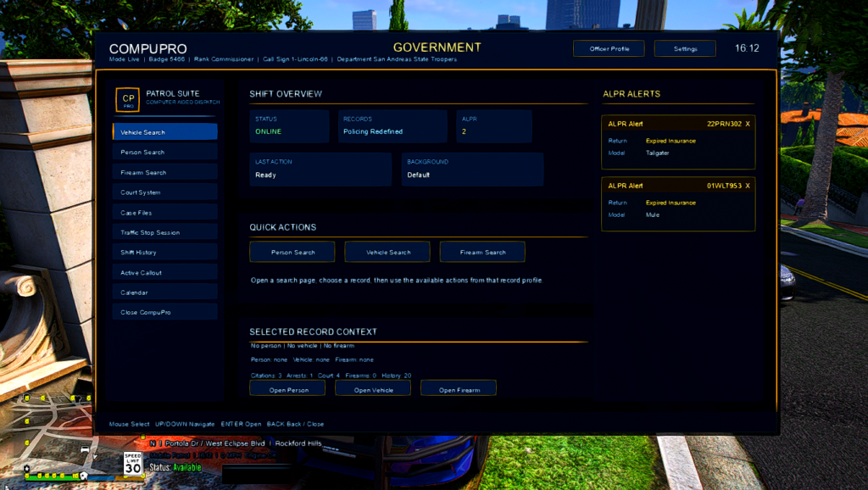868x490 pixels.
Task: Open the Settings button in the header
Action: (685, 48)
